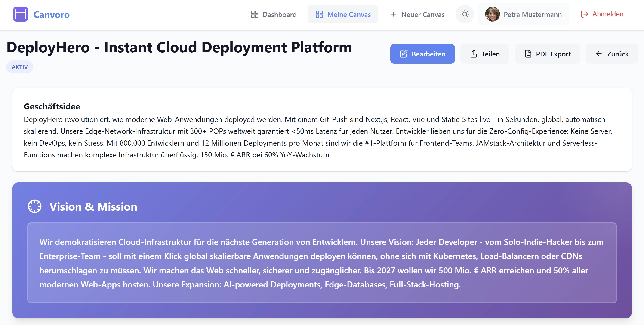Click the Abmelden link
The image size is (644, 325).
(602, 14)
